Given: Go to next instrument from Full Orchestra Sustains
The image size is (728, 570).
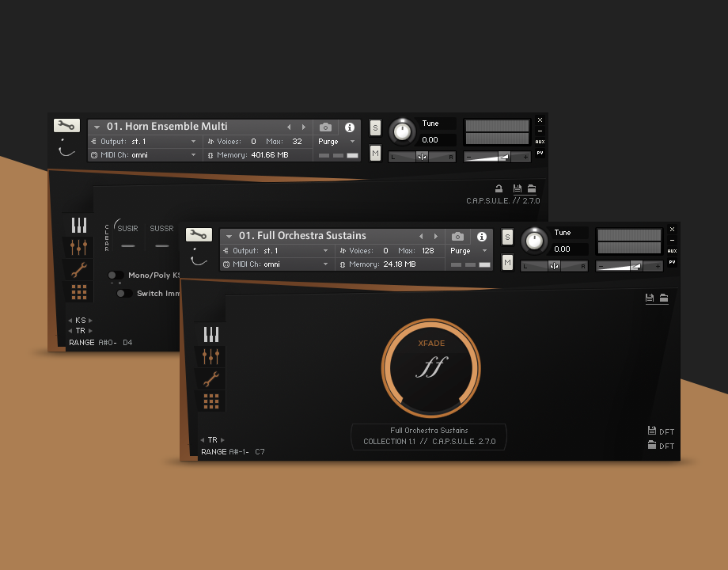Looking at the screenshot, I should [x=435, y=236].
